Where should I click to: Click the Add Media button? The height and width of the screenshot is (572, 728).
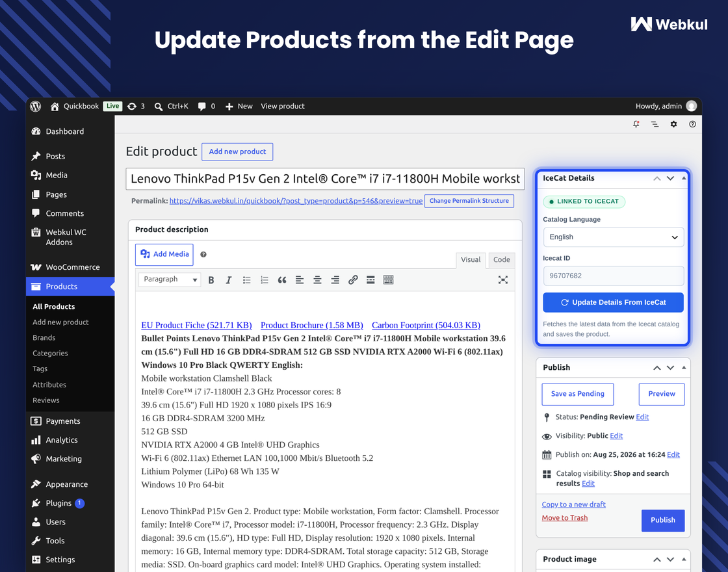click(x=164, y=254)
